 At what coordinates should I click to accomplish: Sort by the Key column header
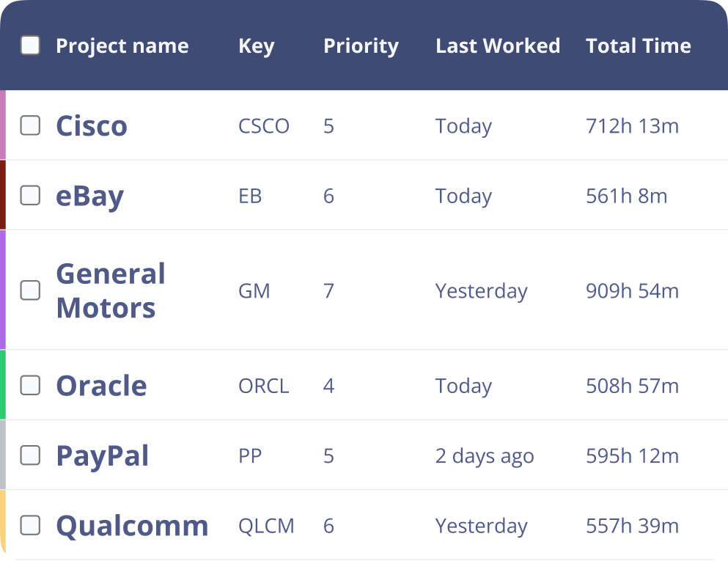[256, 46]
